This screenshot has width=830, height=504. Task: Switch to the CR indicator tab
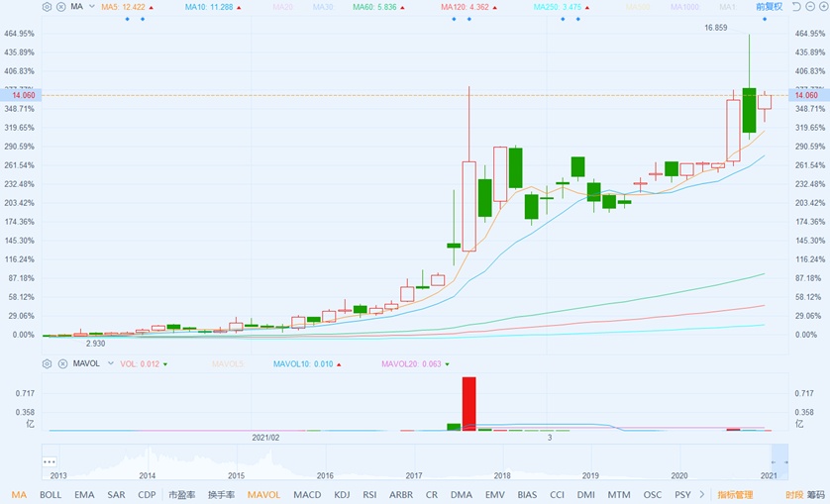[x=432, y=494]
